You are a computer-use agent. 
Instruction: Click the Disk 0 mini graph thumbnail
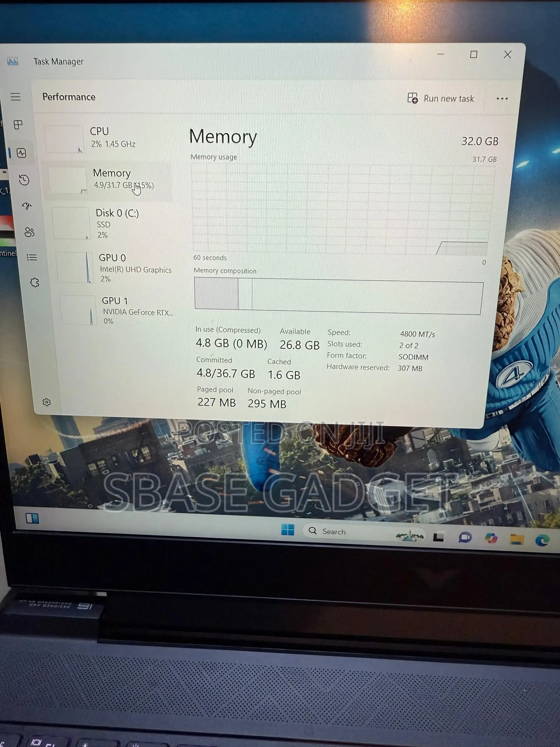71,223
